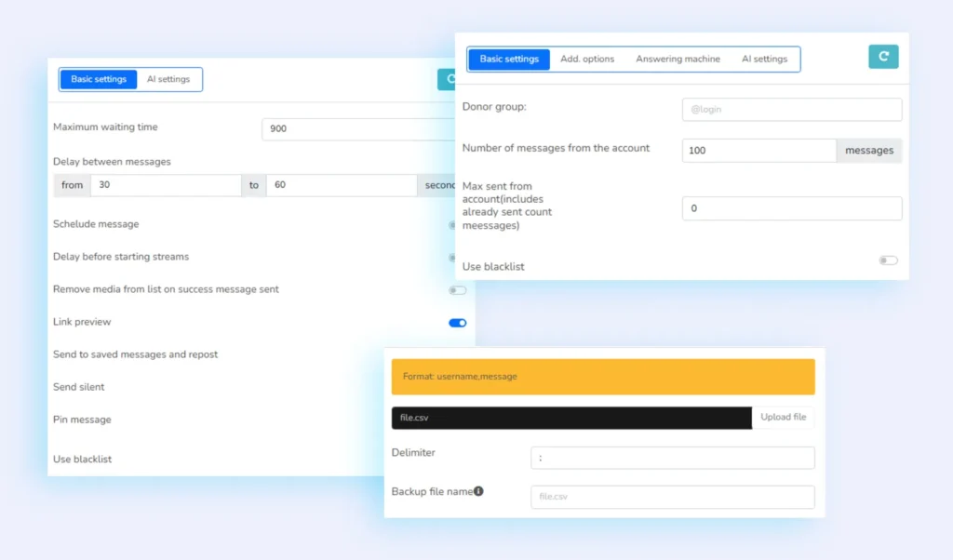The image size is (953, 560).
Task: Click the Max sent from account field
Action: coord(791,208)
